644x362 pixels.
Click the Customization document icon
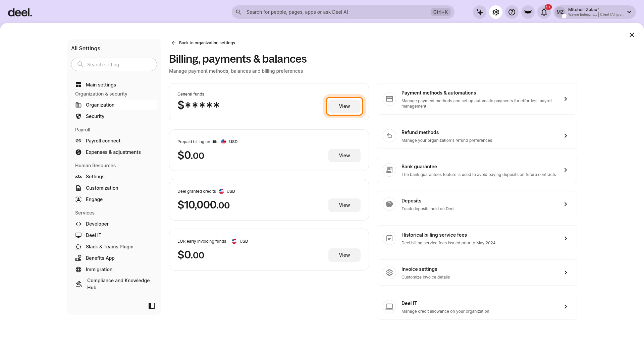(x=78, y=188)
